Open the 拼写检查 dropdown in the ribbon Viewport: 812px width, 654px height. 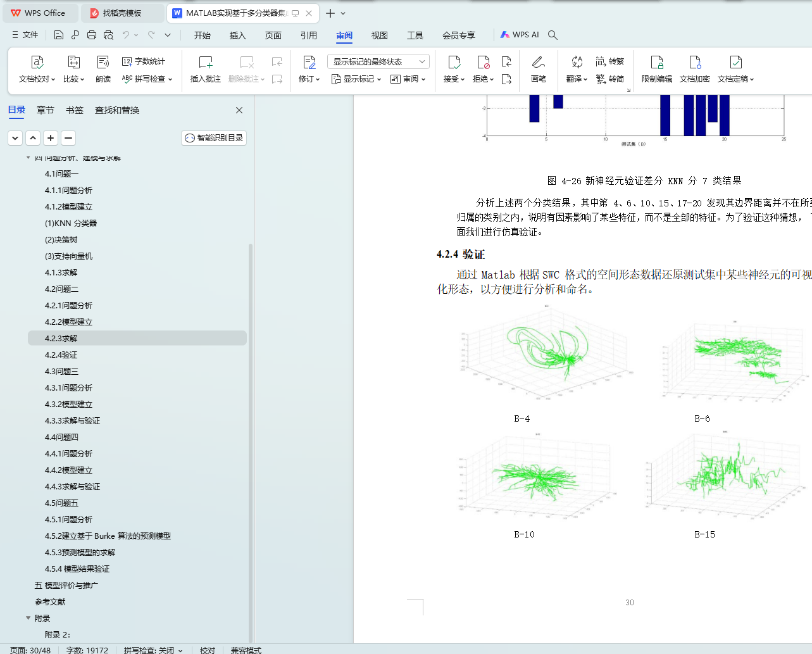147,79
